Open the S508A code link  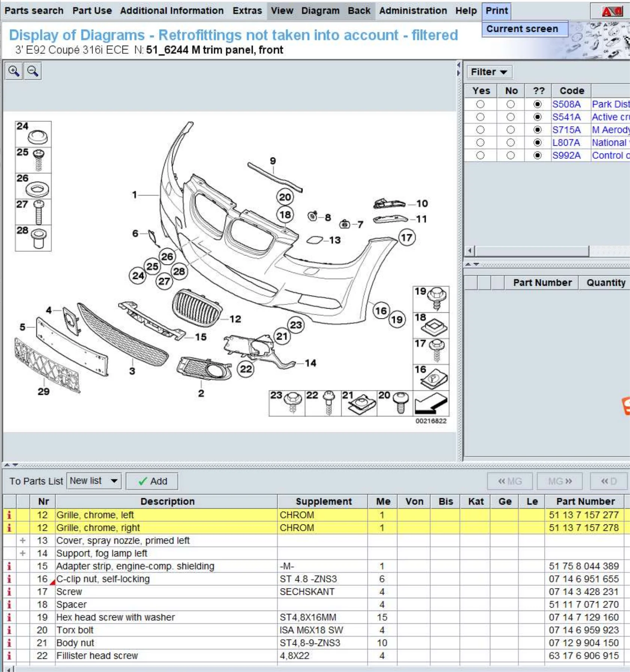pyautogui.click(x=566, y=104)
